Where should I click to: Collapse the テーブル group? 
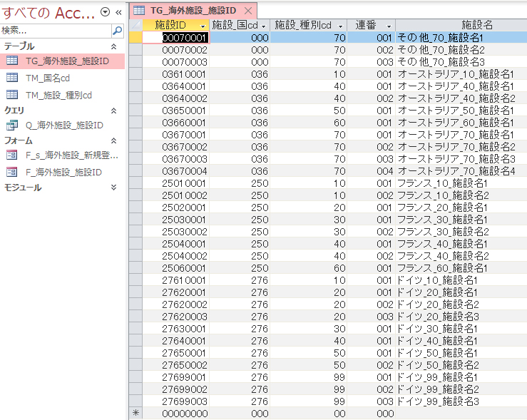tap(113, 46)
